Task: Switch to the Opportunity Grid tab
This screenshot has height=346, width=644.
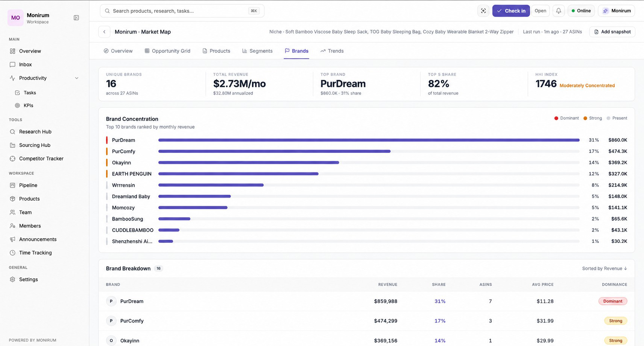Action: [167, 51]
